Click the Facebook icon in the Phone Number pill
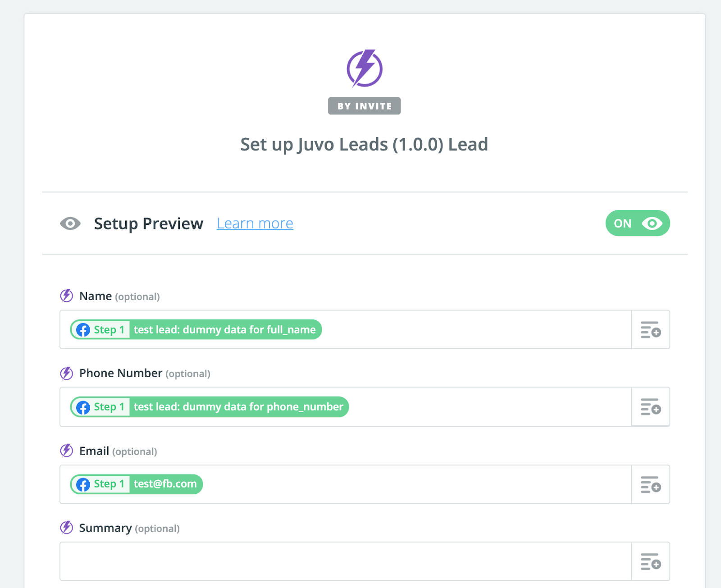 tap(83, 407)
